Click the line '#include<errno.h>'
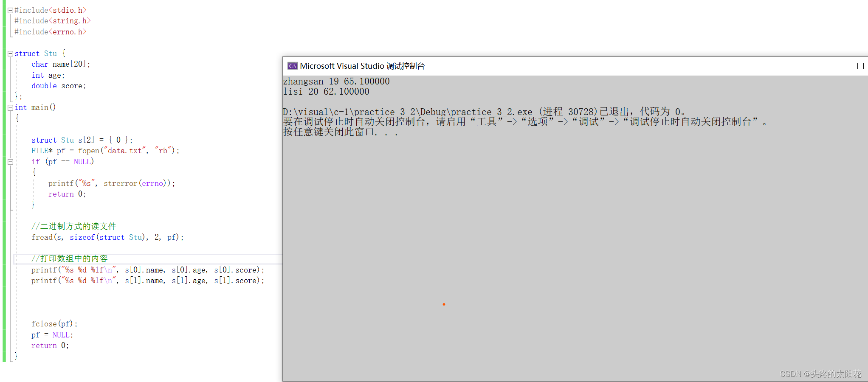The width and height of the screenshot is (868, 382). pyautogui.click(x=51, y=32)
